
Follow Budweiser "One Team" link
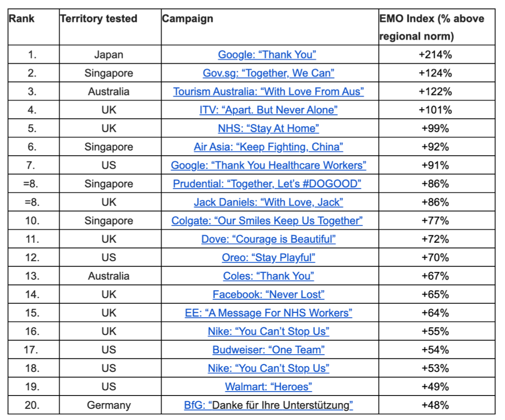[x=268, y=350]
